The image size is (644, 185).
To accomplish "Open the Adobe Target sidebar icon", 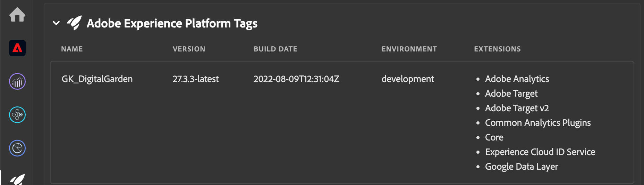I will point(17,148).
